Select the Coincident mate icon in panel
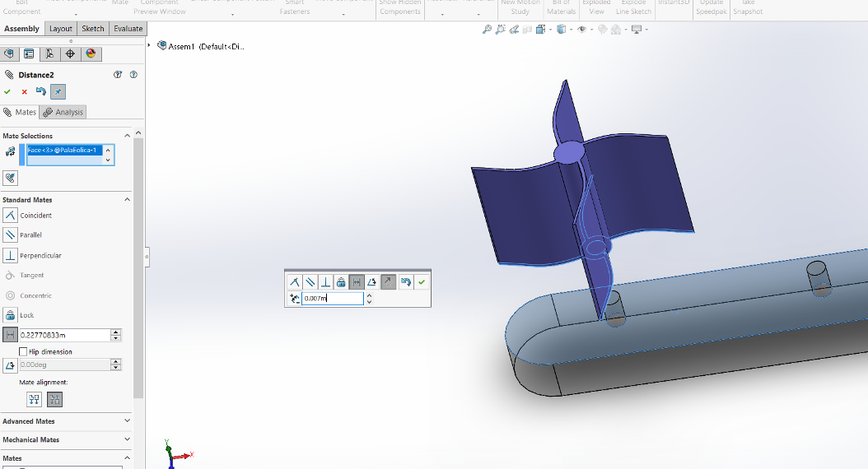868x469 pixels. [x=10, y=216]
